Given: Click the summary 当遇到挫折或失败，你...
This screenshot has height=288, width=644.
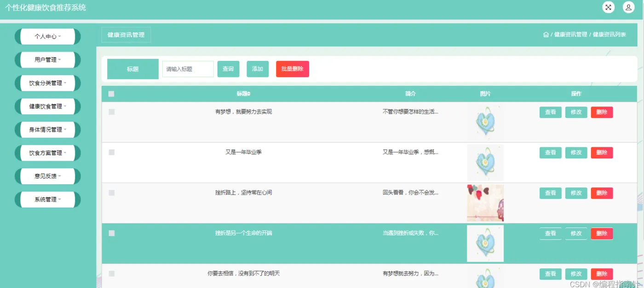Looking at the screenshot, I should [x=410, y=233].
